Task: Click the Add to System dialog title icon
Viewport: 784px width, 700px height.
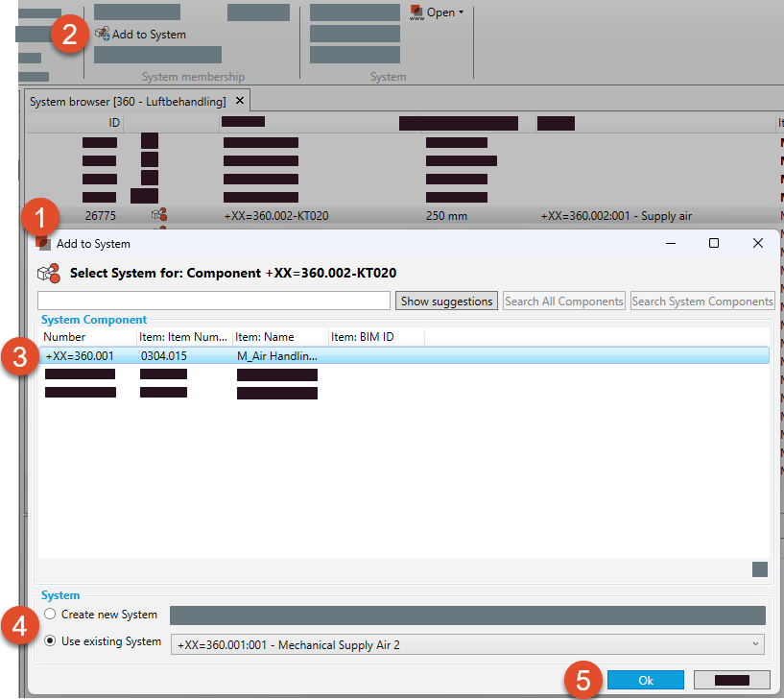Action: coord(44,244)
